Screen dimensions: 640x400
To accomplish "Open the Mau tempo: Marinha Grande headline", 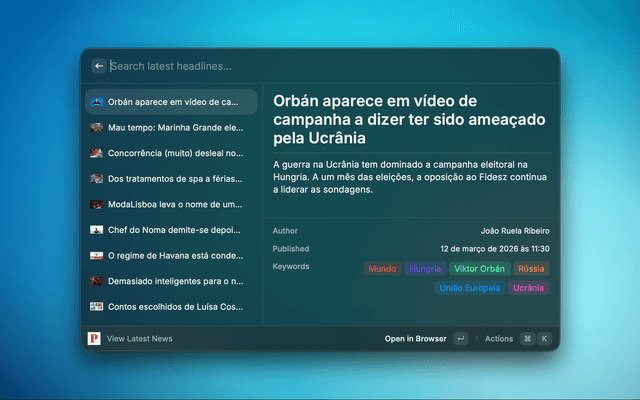I will click(174, 128).
